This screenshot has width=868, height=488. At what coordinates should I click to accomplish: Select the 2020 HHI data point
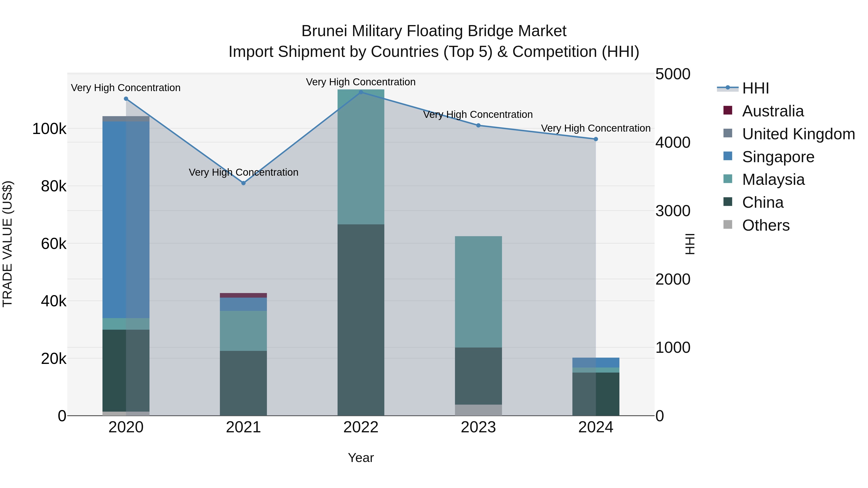(126, 99)
